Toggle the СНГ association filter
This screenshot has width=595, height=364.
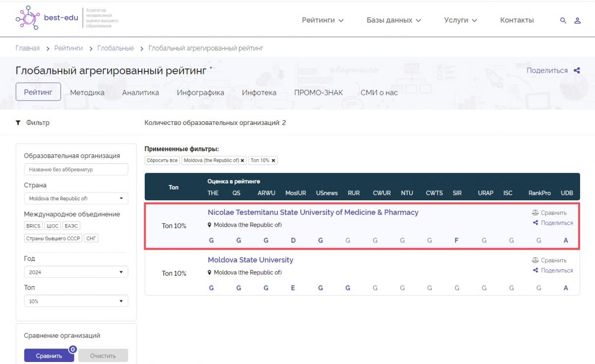91,239
